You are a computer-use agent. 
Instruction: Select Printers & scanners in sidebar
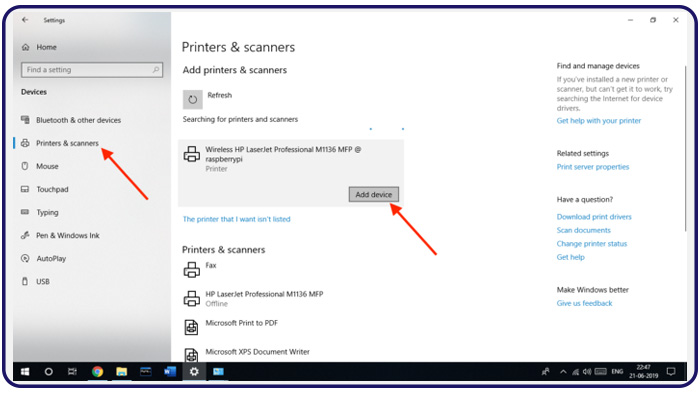tap(60, 143)
